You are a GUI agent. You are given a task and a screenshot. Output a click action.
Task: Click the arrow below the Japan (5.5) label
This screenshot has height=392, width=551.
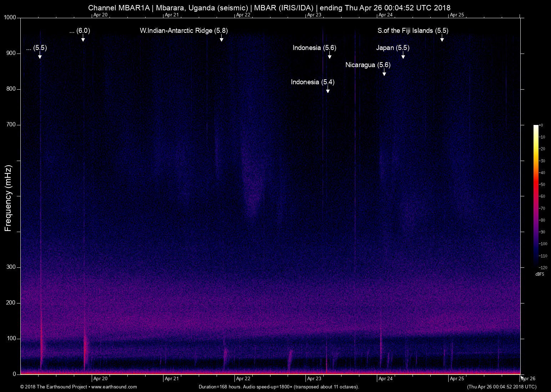click(403, 56)
